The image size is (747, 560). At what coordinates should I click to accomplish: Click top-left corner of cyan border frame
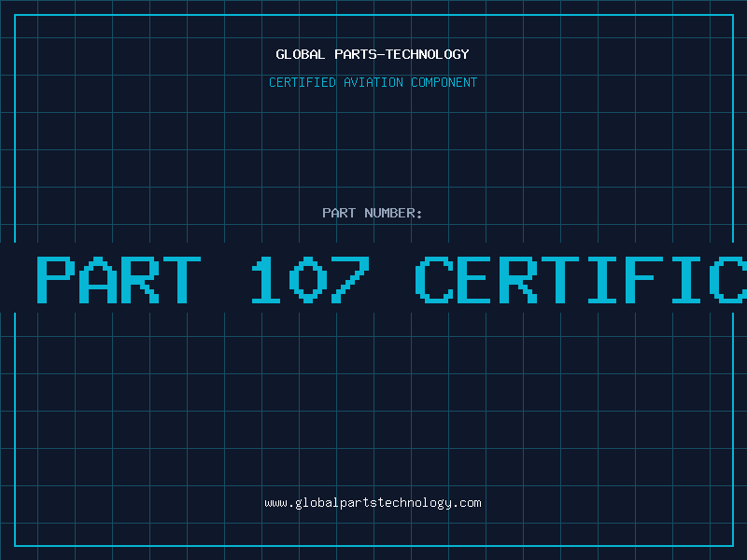pos(15,15)
